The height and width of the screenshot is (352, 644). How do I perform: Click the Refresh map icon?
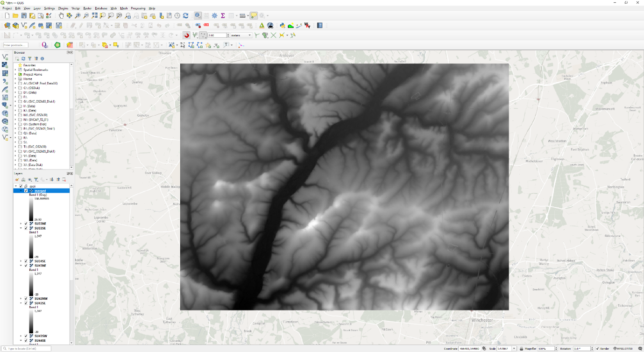pyautogui.click(x=186, y=16)
